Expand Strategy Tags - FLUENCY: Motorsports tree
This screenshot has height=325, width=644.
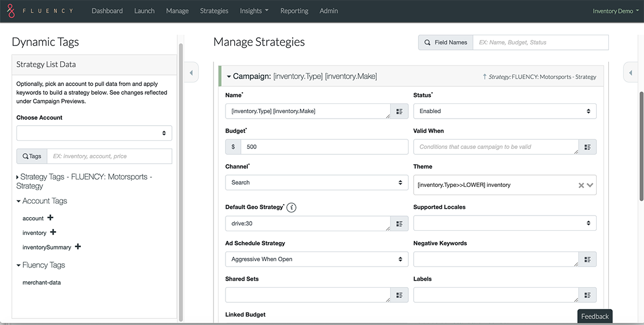click(x=18, y=177)
